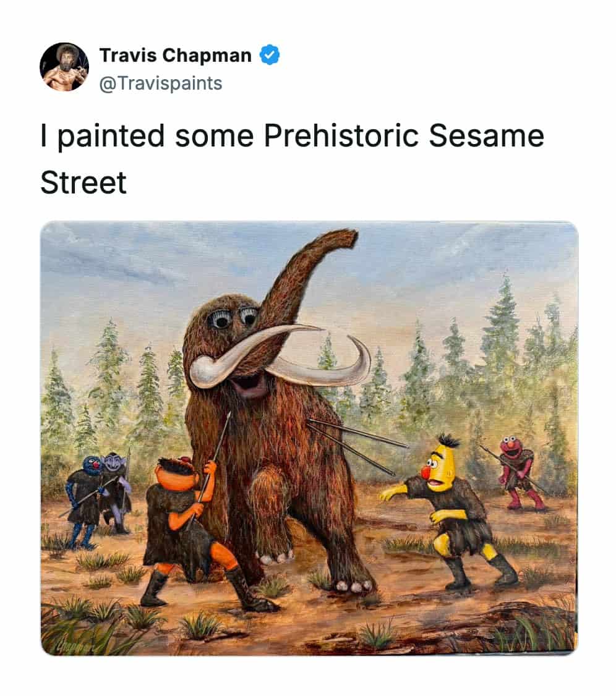Click the blue verified badge
616x696 pixels.
coord(269,56)
